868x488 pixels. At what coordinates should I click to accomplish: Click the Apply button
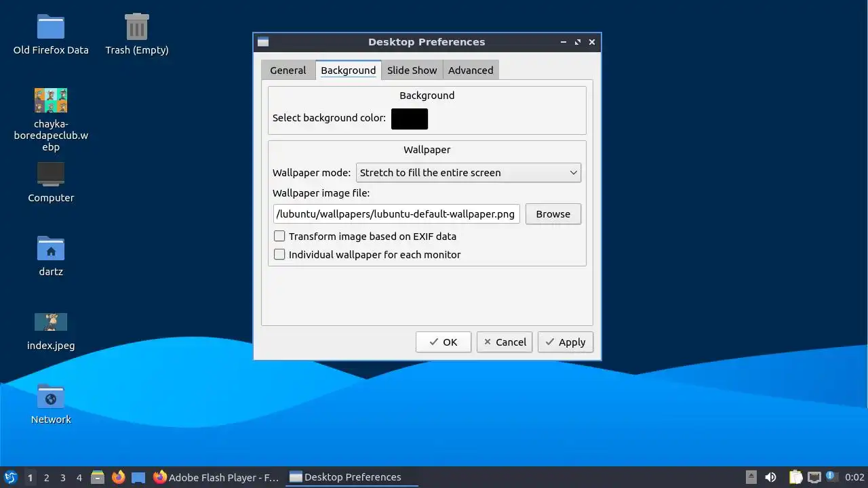tap(566, 342)
